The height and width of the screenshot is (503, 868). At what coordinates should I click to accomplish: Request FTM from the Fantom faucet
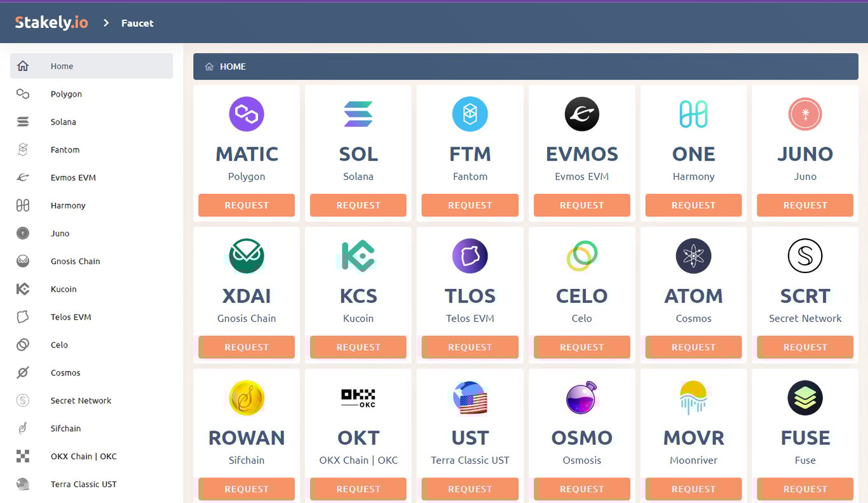pos(470,205)
